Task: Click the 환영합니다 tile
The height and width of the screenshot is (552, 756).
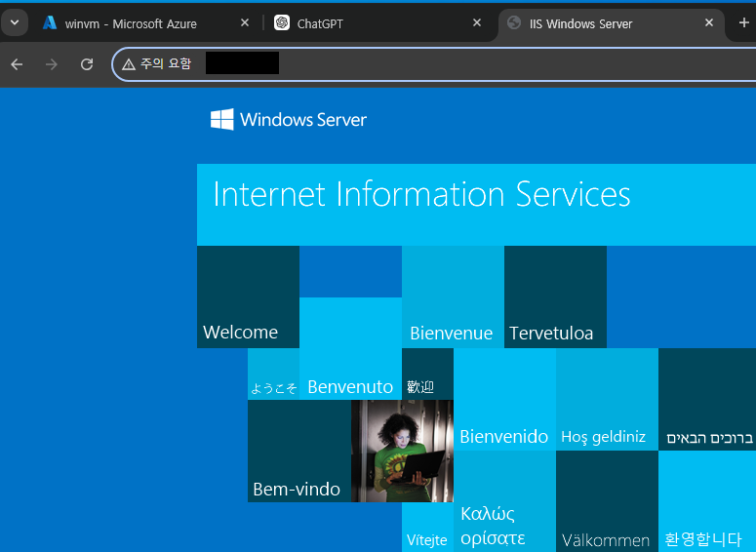Action: coord(707,501)
